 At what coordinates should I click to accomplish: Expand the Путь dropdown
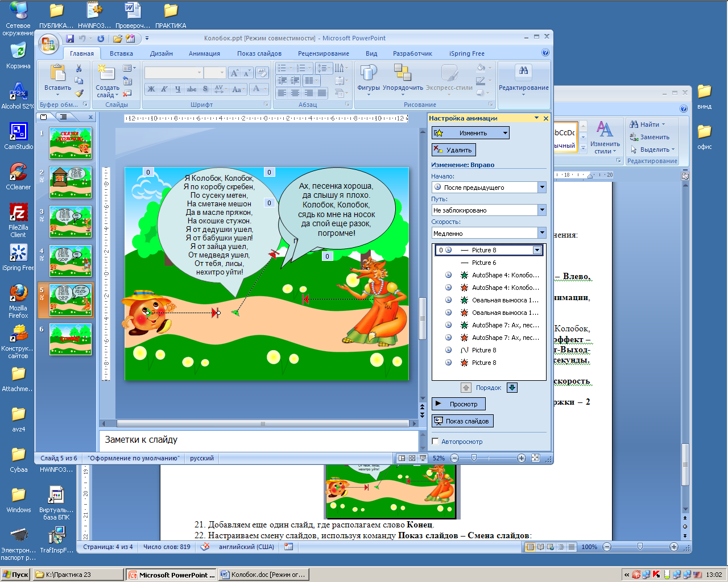tap(542, 210)
